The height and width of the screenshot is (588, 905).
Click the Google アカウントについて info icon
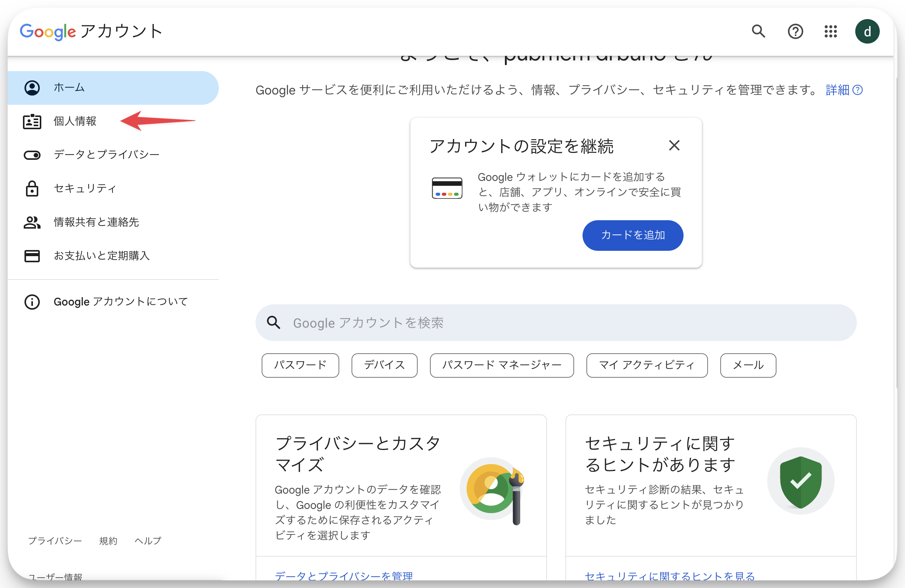click(32, 302)
